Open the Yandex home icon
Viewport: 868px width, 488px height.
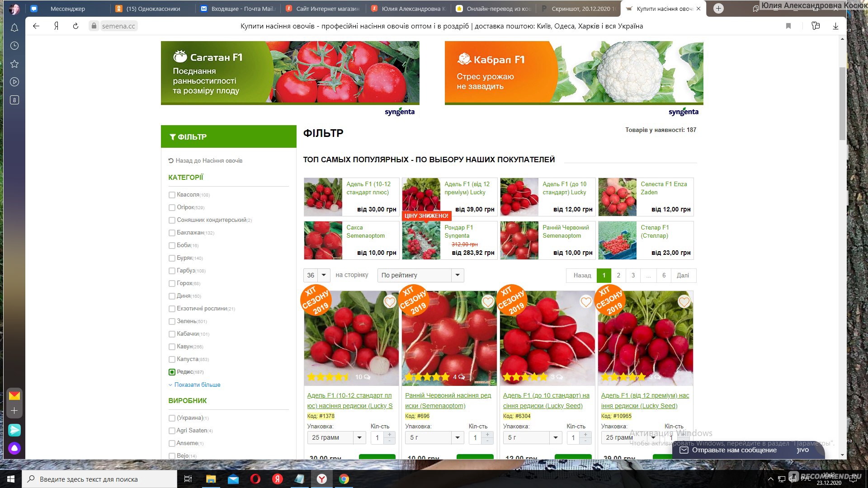coord(56,26)
